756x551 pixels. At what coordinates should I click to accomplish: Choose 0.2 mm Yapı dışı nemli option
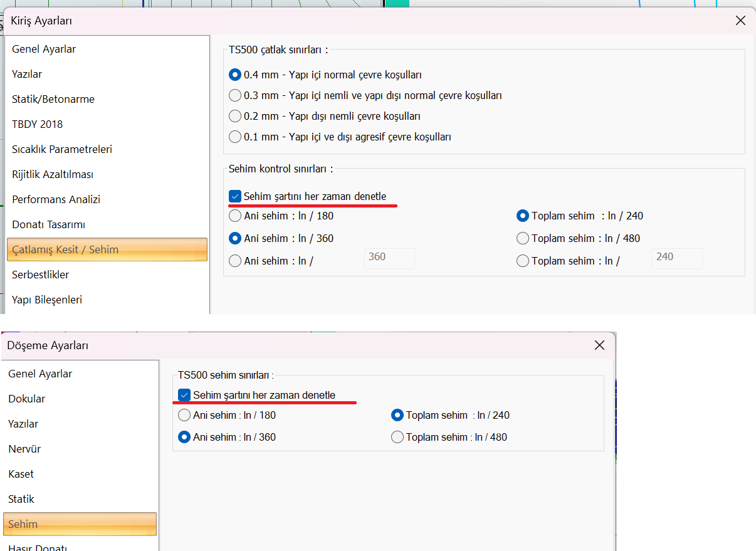(235, 116)
